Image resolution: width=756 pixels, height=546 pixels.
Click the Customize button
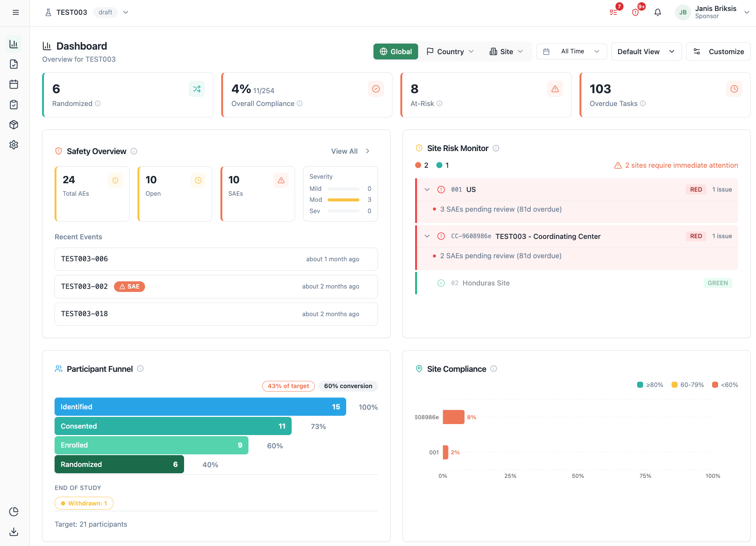(x=719, y=51)
